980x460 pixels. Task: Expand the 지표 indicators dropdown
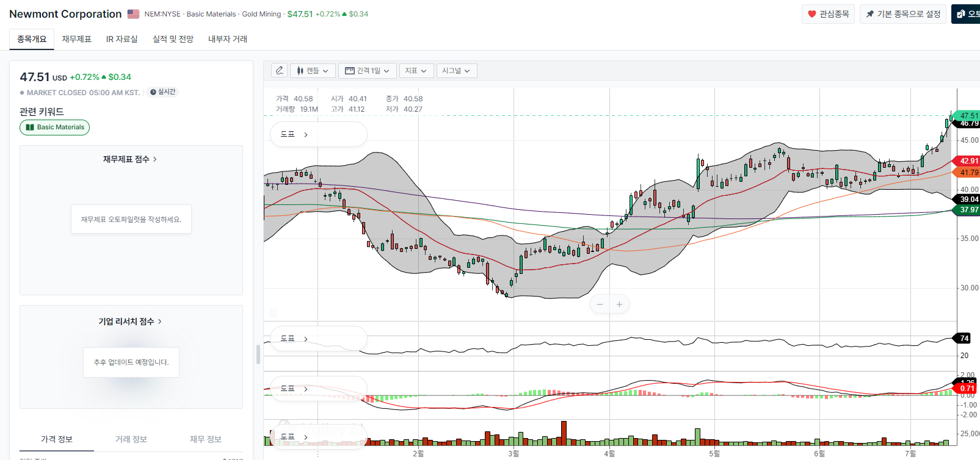point(416,71)
